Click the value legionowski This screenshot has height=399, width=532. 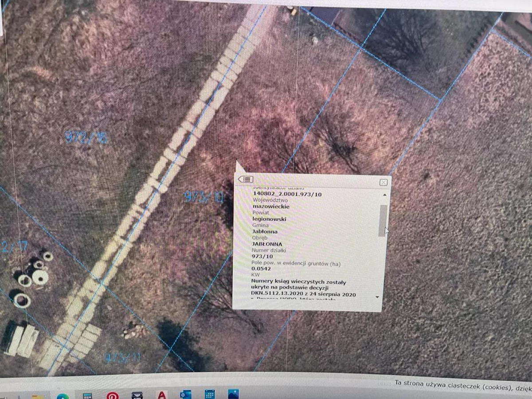(269, 219)
